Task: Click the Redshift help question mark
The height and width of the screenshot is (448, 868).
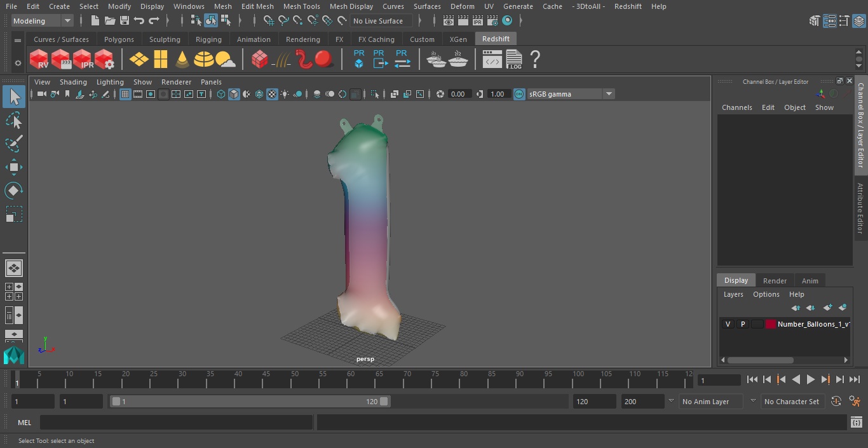Action: pyautogui.click(x=535, y=60)
